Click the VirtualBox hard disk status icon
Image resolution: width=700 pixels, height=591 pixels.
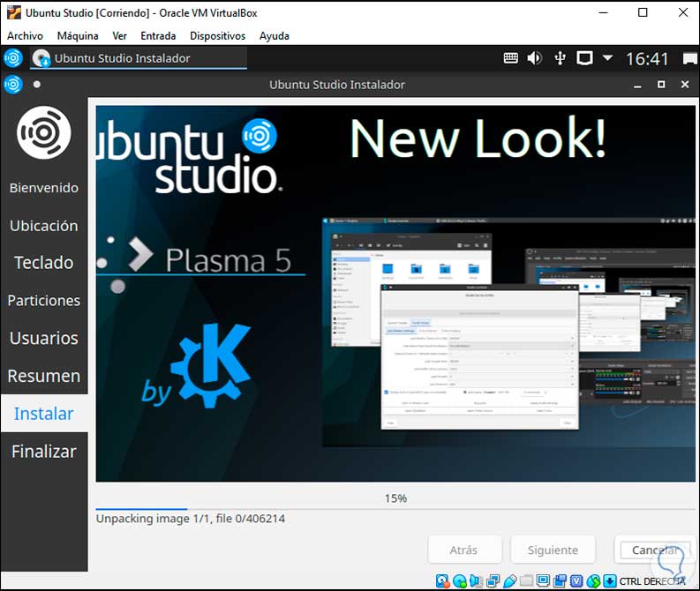(444, 581)
